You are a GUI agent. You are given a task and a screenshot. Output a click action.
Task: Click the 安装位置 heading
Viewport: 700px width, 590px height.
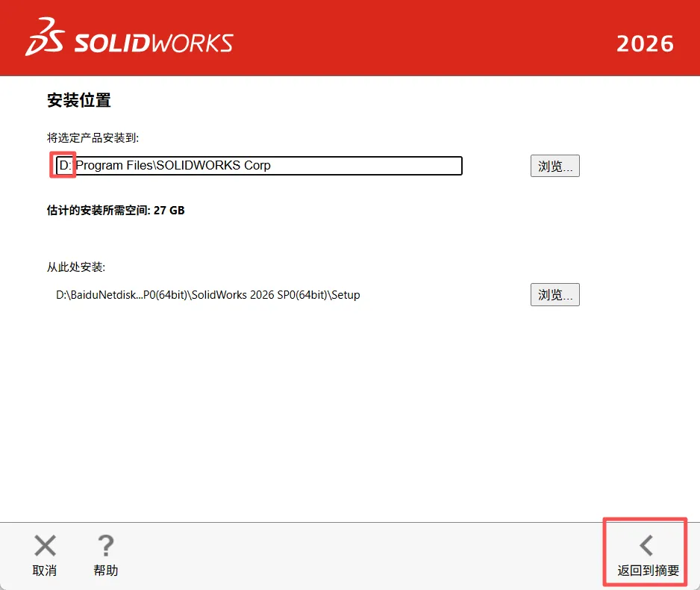click(79, 100)
